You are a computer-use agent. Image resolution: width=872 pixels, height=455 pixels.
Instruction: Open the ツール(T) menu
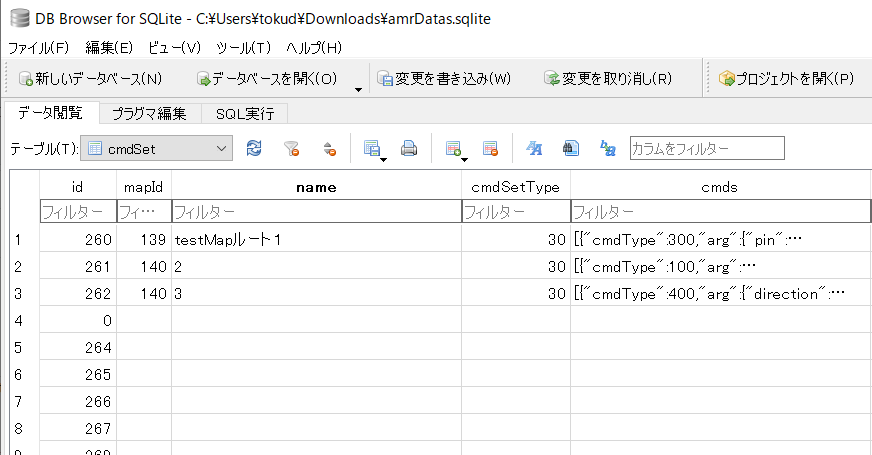pyautogui.click(x=243, y=47)
